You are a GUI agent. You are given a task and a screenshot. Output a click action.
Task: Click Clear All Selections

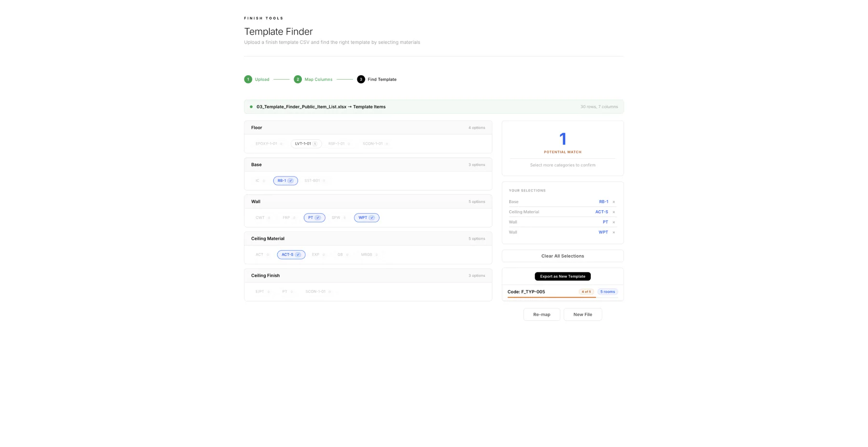pos(562,256)
